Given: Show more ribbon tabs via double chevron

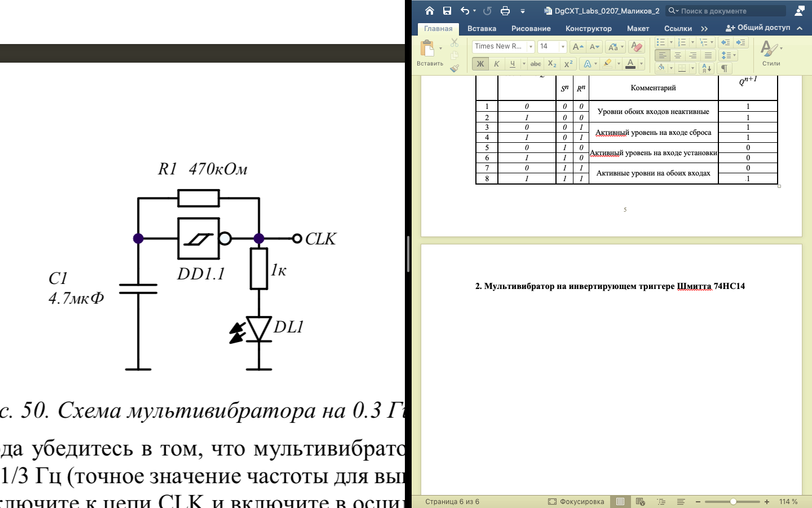Looking at the screenshot, I should (704, 28).
